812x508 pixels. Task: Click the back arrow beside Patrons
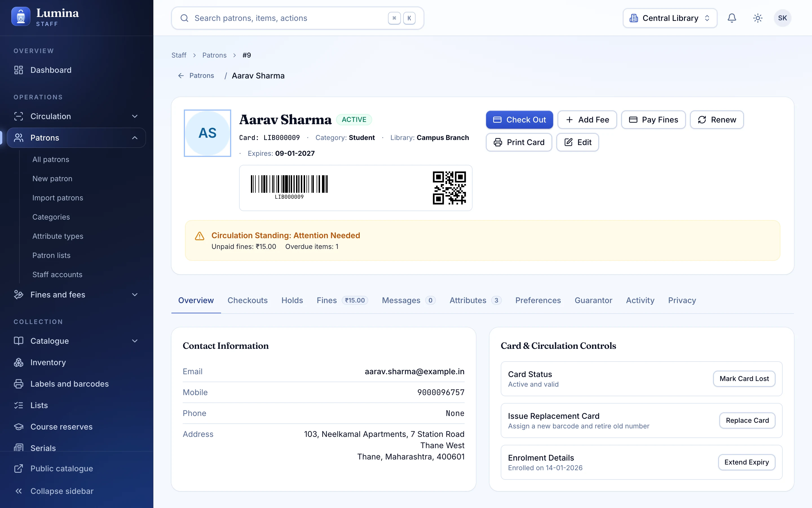[x=181, y=76]
